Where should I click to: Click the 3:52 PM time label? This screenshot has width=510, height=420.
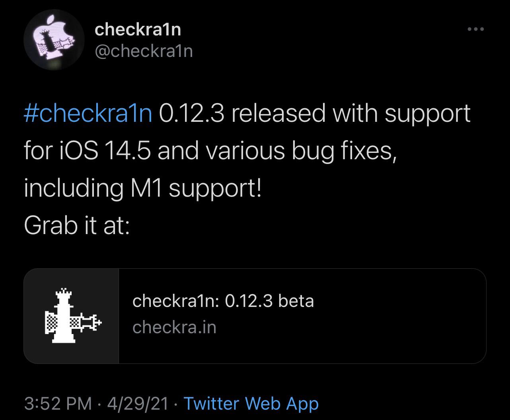[x=57, y=403]
